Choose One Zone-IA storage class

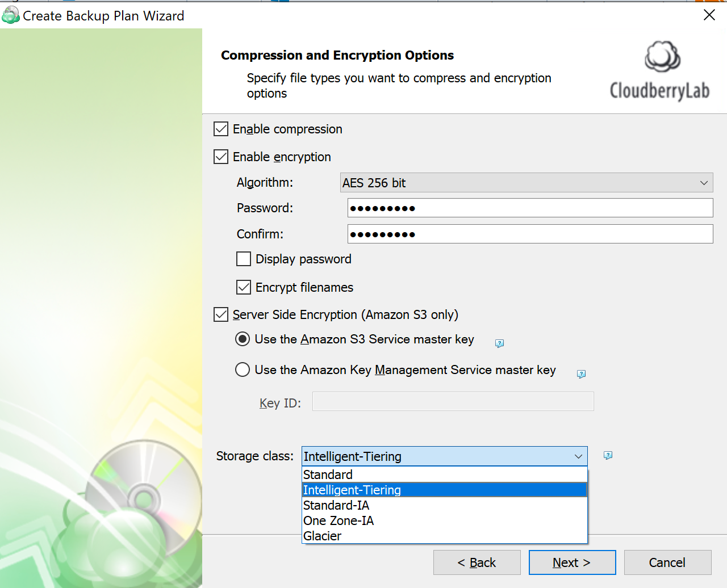click(445, 520)
